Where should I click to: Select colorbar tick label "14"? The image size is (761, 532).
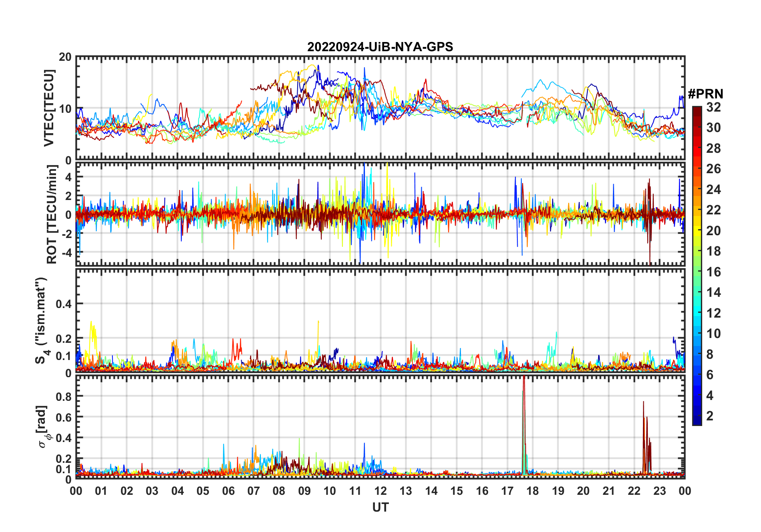(x=713, y=292)
